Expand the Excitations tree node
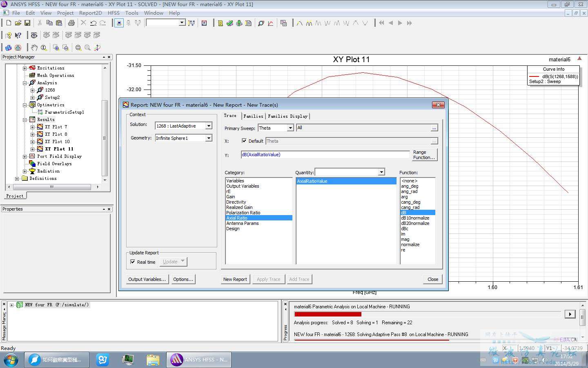 click(x=24, y=68)
